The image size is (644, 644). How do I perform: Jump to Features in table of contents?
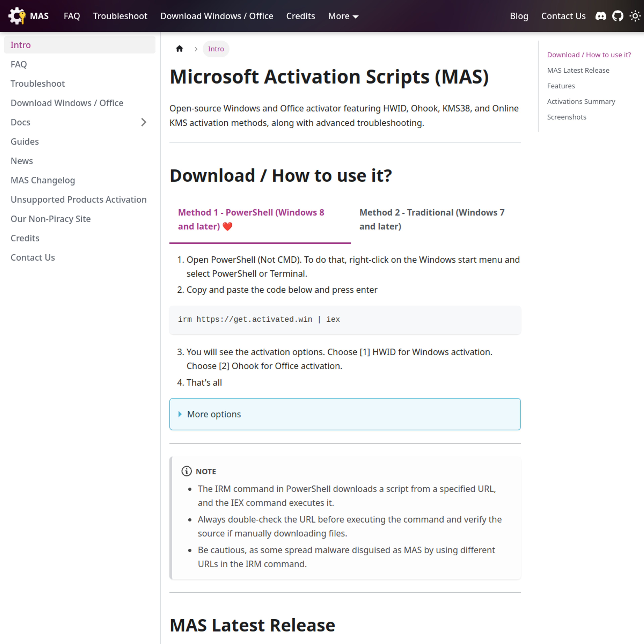point(561,86)
